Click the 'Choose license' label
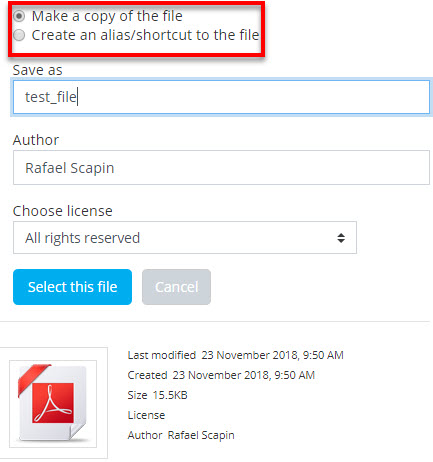The height and width of the screenshot is (462, 433). pyautogui.click(x=63, y=211)
